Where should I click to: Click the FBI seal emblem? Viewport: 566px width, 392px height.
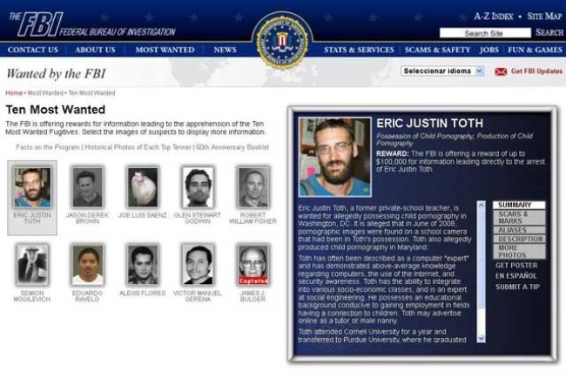click(282, 42)
